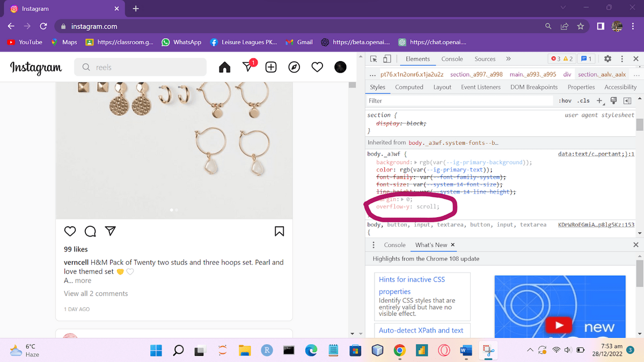Open Microsoft Edge from taskbar
Screen dimensions: 644x362
click(x=311, y=350)
